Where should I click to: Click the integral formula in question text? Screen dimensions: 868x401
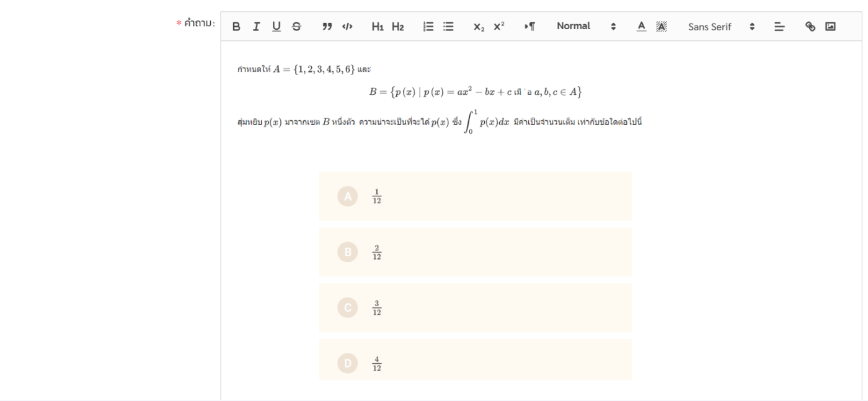tap(487, 122)
